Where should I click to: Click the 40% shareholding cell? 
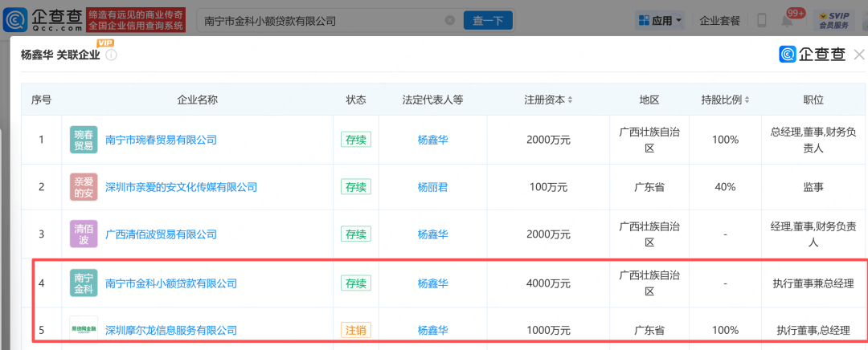(725, 187)
